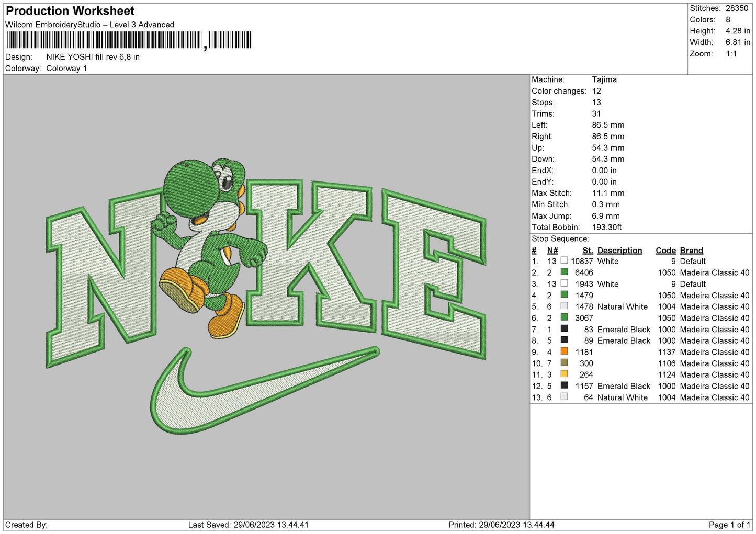Viewport: 756px width, 534px height.
Task: Click the 'Colorway 1' value
Action: pos(66,69)
